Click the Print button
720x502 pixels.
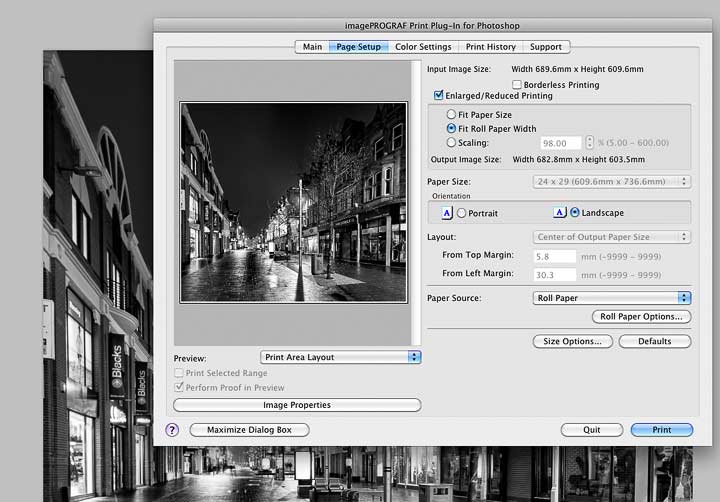(x=662, y=430)
